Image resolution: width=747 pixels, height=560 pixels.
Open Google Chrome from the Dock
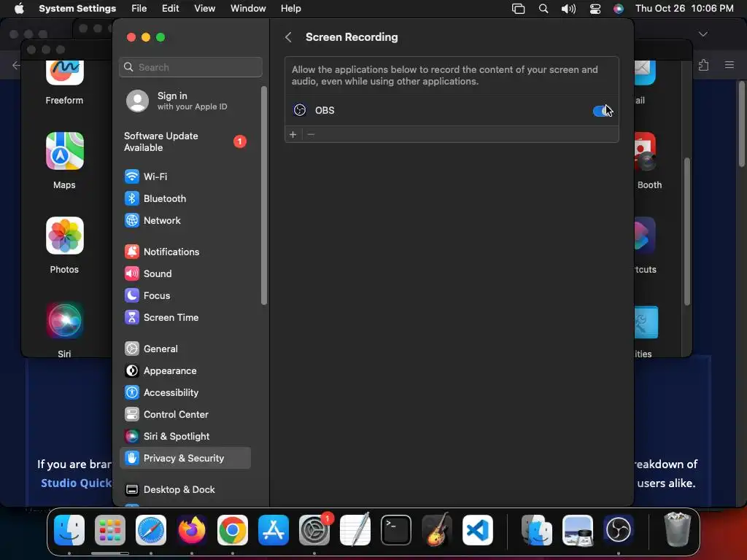click(x=233, y=530)
